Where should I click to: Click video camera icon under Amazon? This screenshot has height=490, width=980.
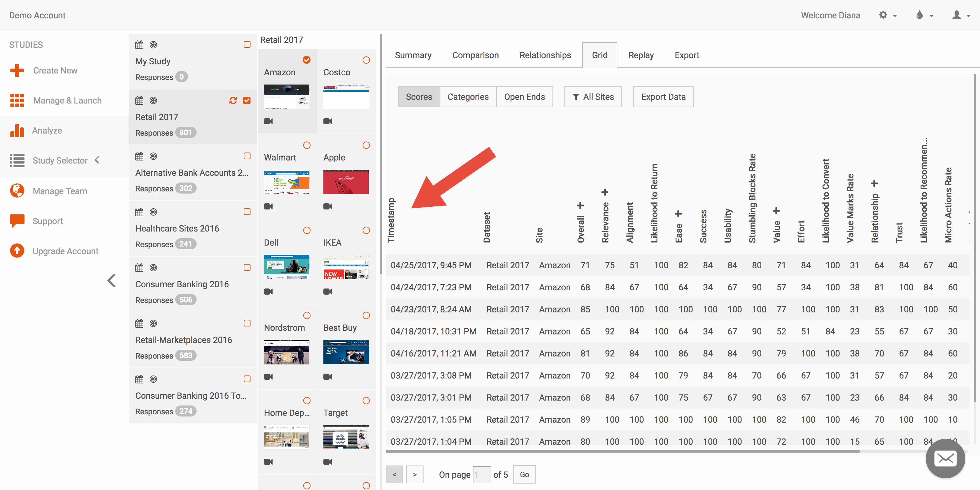(x=268, y=121)
